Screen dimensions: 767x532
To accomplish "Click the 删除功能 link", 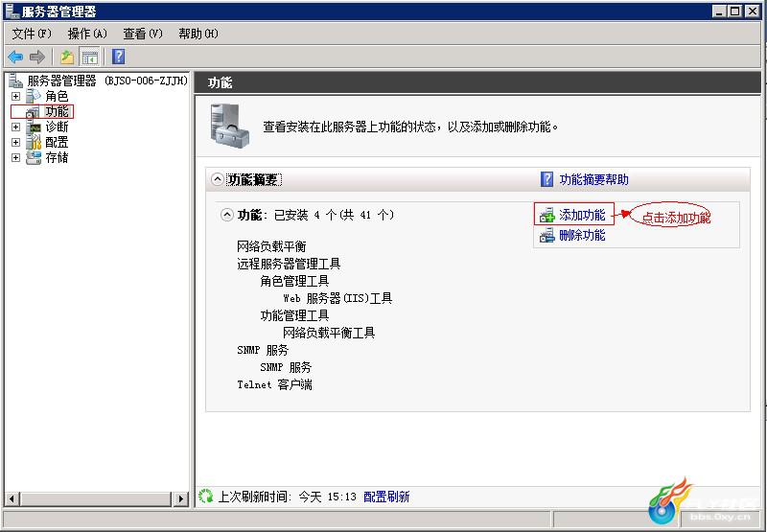I will 582,236.
